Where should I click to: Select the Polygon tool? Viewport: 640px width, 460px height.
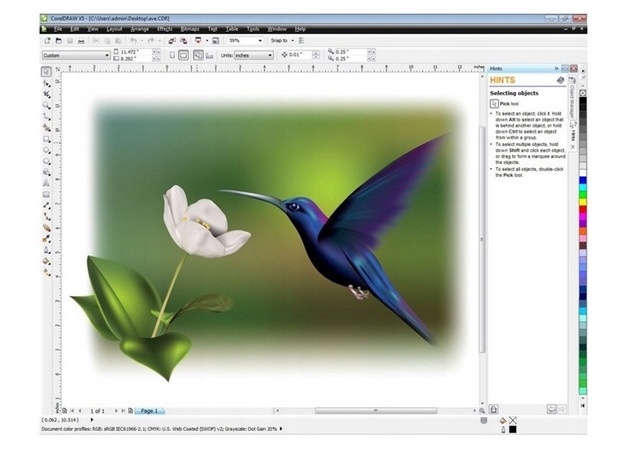[x=47, y=162]
